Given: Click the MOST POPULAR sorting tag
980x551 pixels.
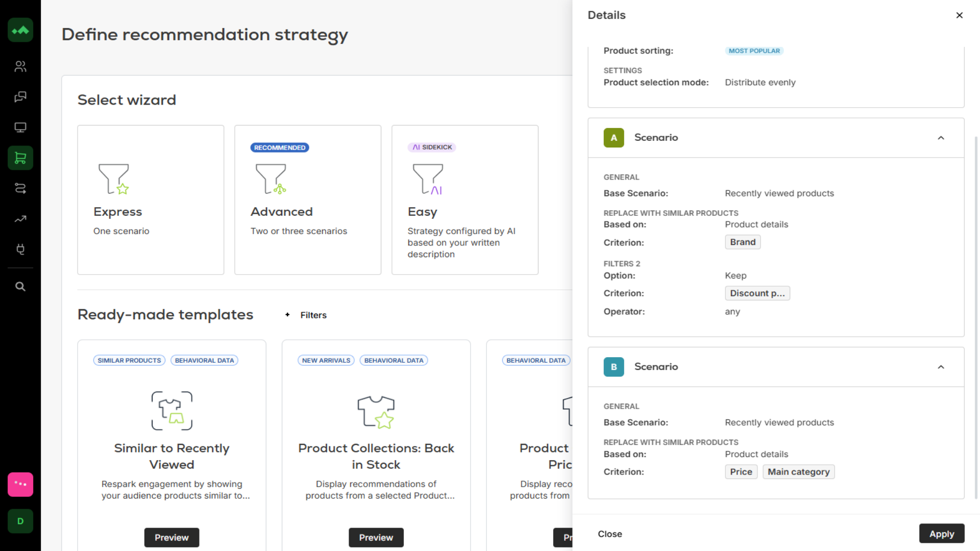Looking at the screenshot, I should coord(754,51).
